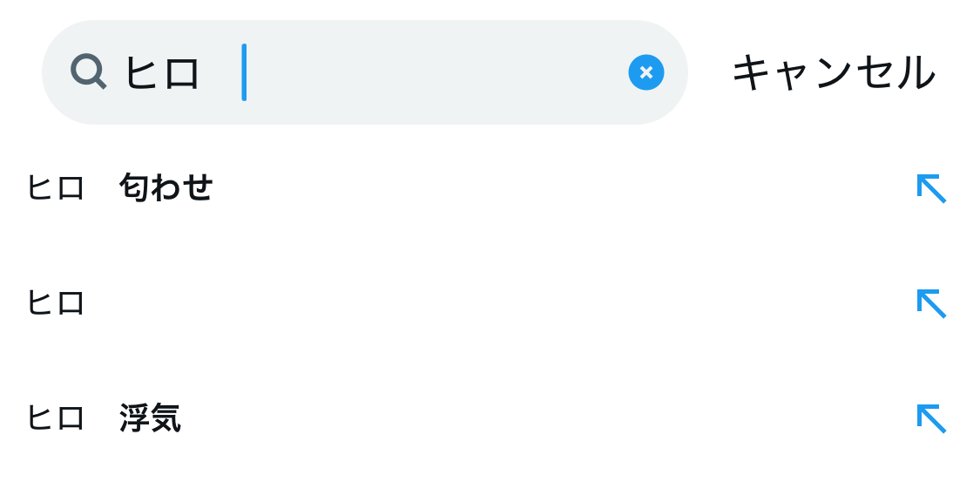
Task: Click the arrow beside the plain ヒロ suggestion
Action: point(930,303)
